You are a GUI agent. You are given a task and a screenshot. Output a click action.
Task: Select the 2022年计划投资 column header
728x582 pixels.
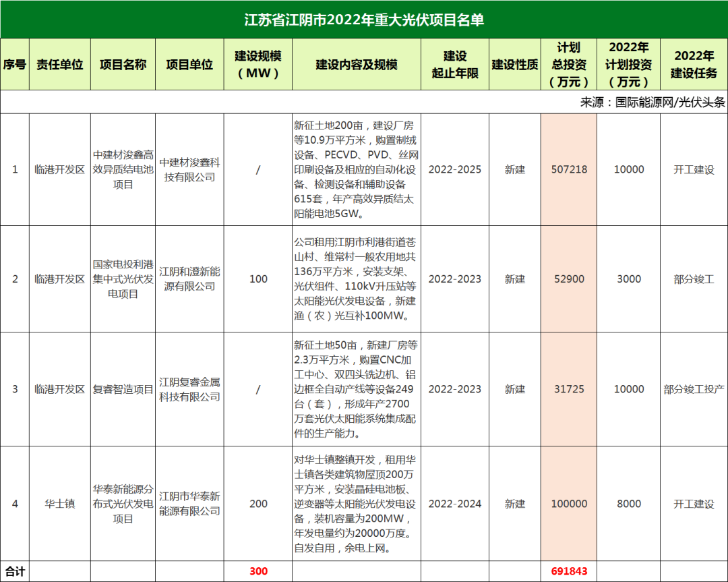629,64
